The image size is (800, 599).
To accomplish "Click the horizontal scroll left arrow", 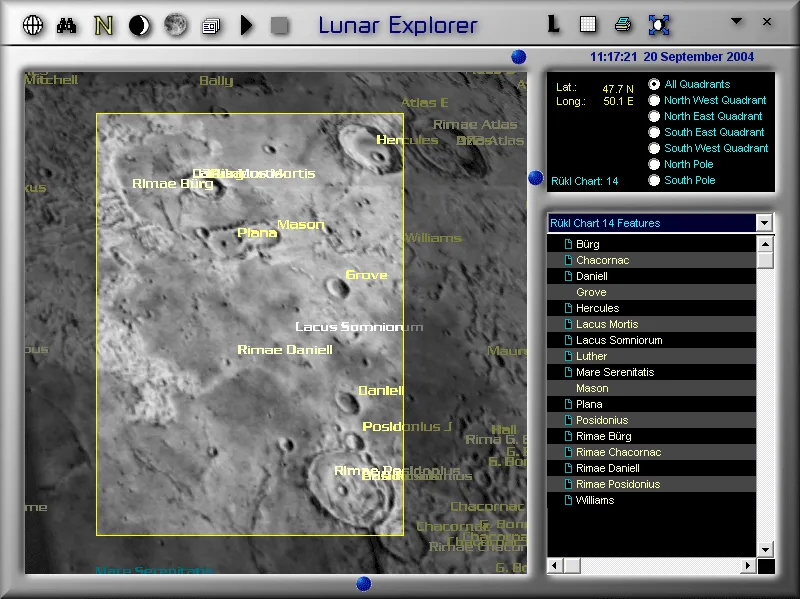I will (555, 565).
